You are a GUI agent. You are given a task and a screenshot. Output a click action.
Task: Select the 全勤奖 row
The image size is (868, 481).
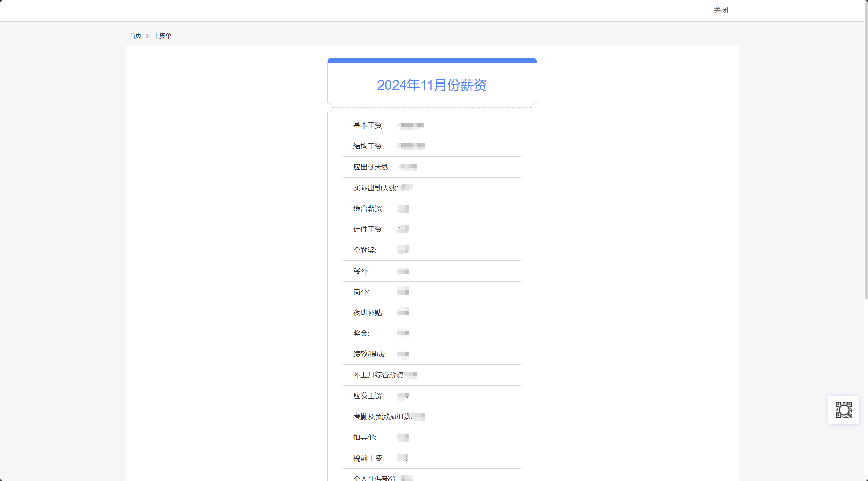click(x=432, y=250)
